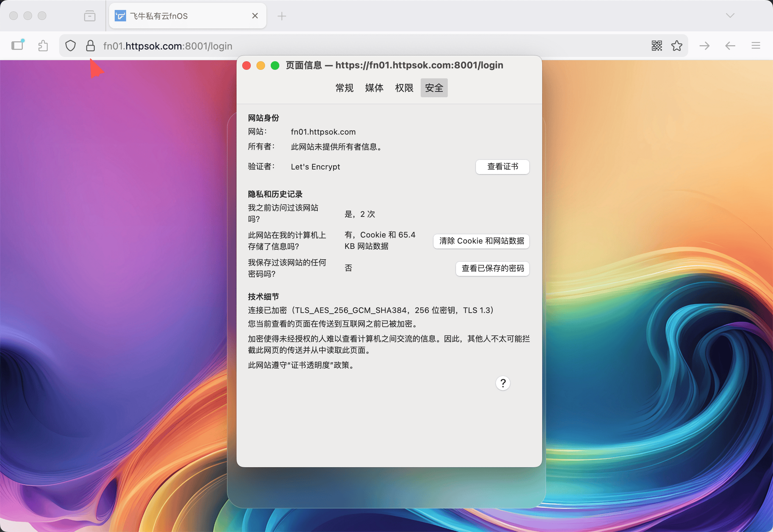The image size is (773, 532).
Task: Click the right arrow navigation icon
Action: click(x=704, y=46)
